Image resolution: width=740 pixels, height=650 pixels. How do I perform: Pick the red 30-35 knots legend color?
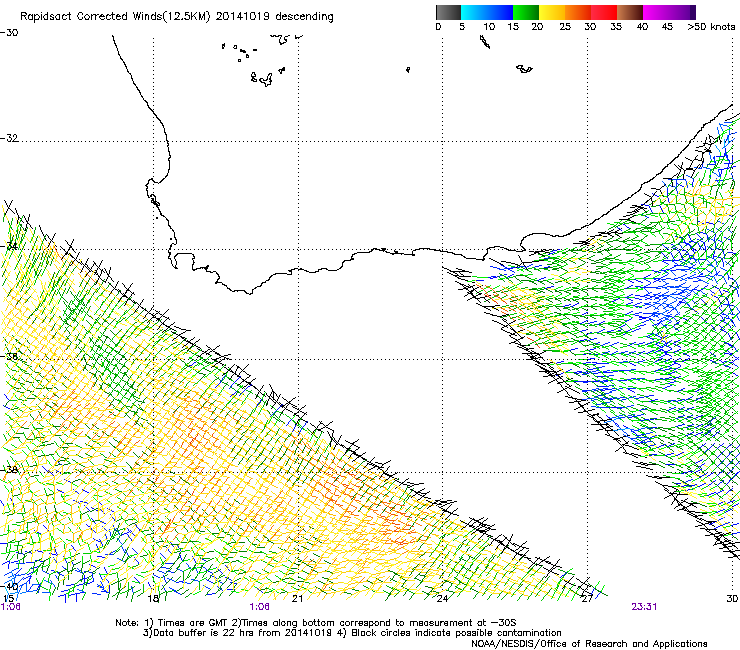[604, 12]
